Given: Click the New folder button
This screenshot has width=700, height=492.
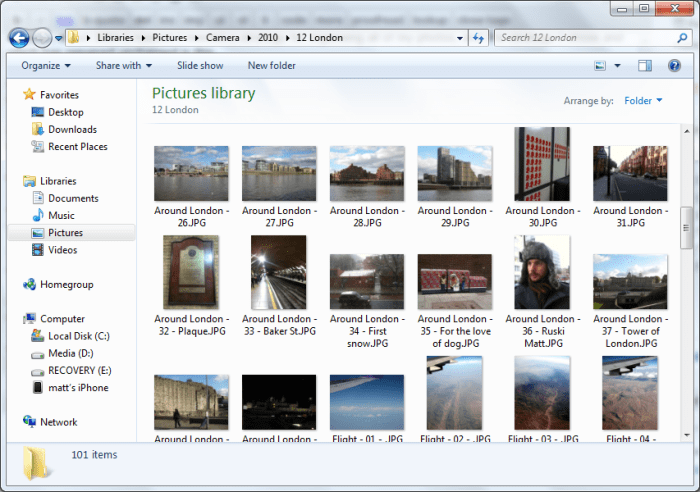Looking at the screenshot, I should 271,66.
